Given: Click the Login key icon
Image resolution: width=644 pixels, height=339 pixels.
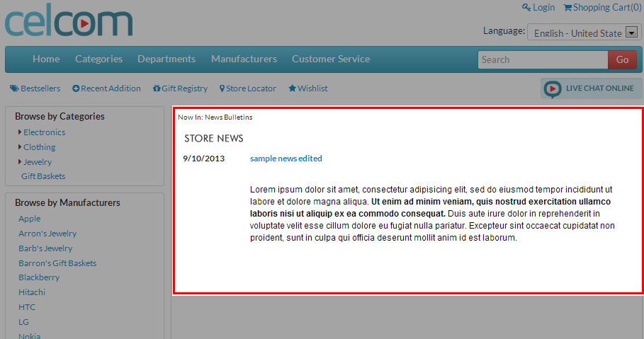Looking at the screenshot, I should [526, 7].
